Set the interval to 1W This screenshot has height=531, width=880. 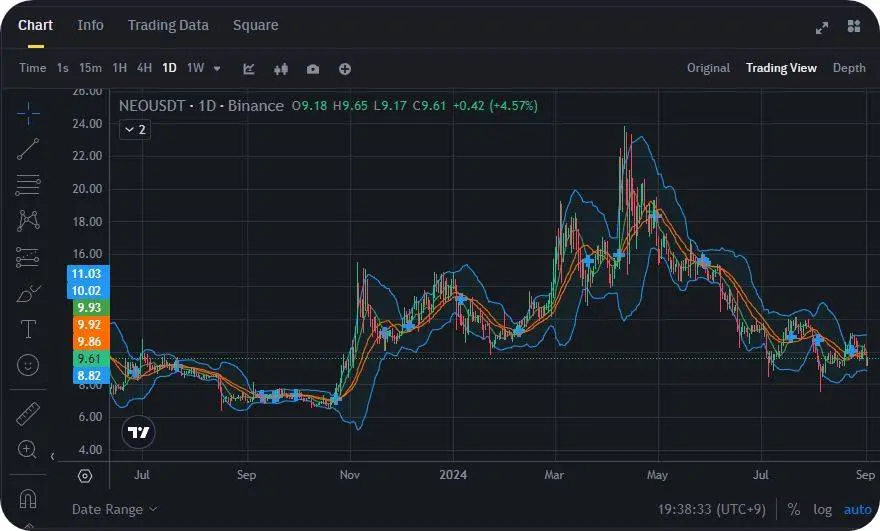click(x=195, y=68)
